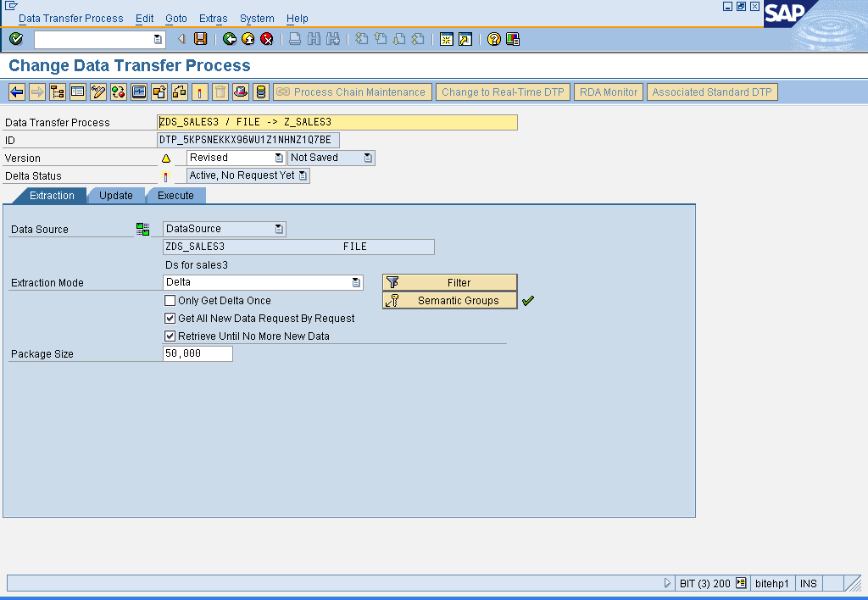
Task: Open the System menu
Action: click(257, 19)
